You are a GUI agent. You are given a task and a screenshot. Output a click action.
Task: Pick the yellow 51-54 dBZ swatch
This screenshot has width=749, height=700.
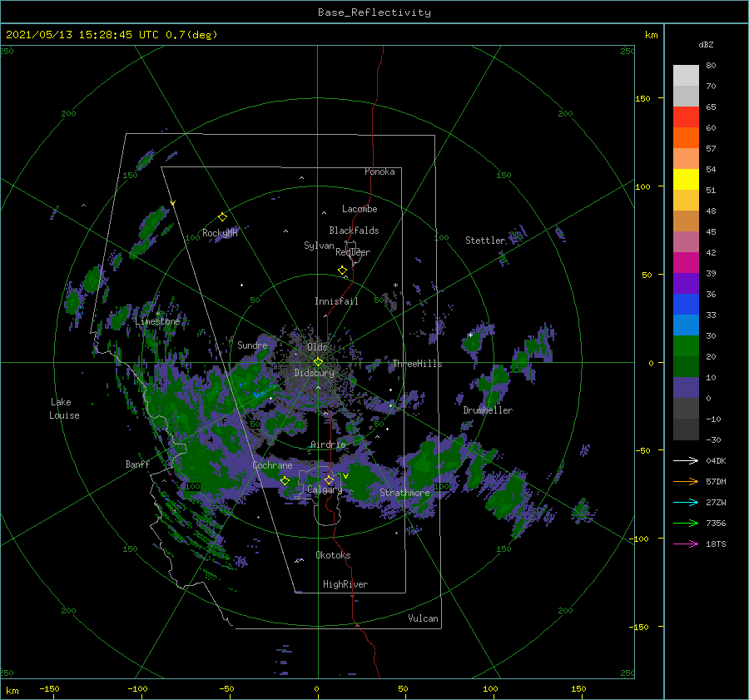pos(686,180)
